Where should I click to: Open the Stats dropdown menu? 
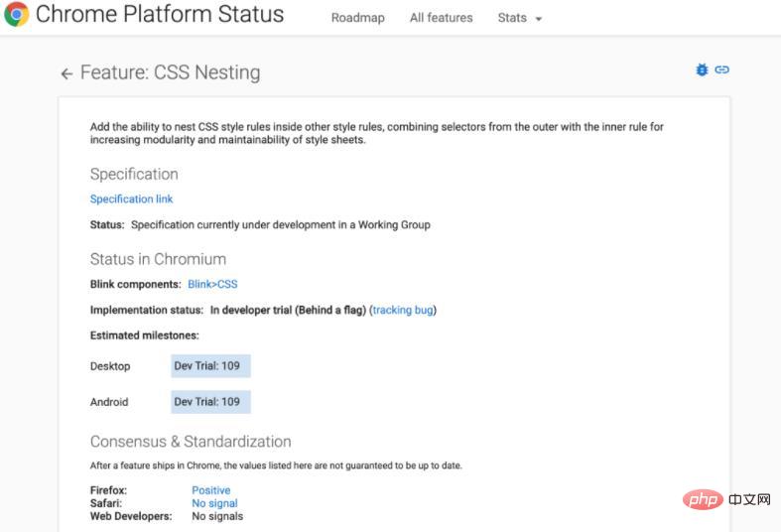519,18
